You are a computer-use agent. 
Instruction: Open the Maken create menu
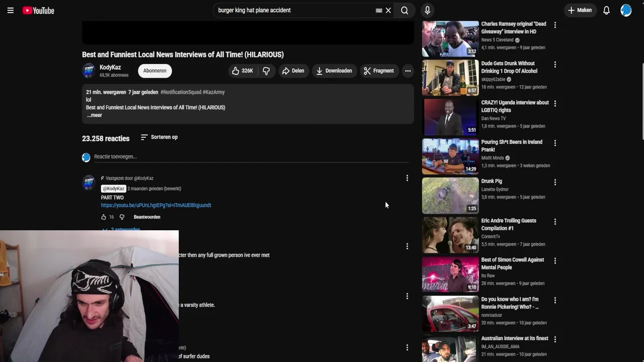(x=580, y=10)
